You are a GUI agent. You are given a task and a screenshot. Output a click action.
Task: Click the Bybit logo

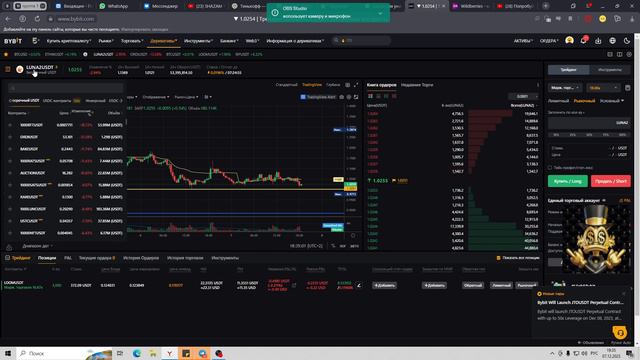coord(13,41)
